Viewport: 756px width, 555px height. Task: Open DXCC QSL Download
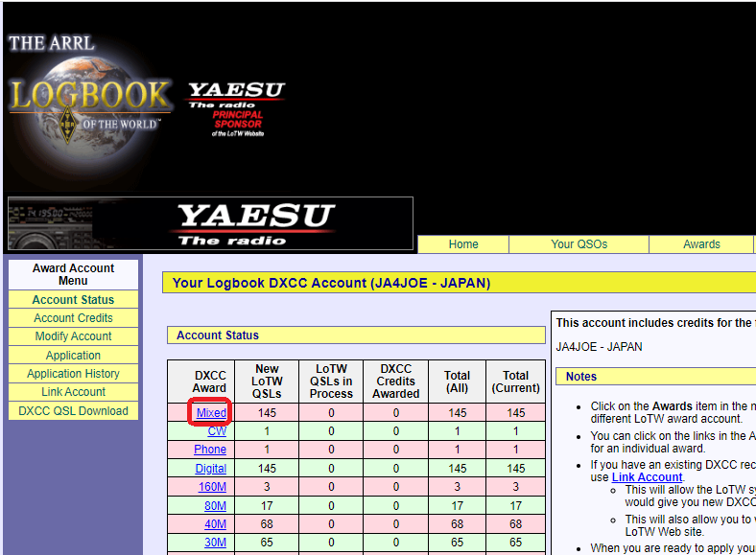click(73, 411)
